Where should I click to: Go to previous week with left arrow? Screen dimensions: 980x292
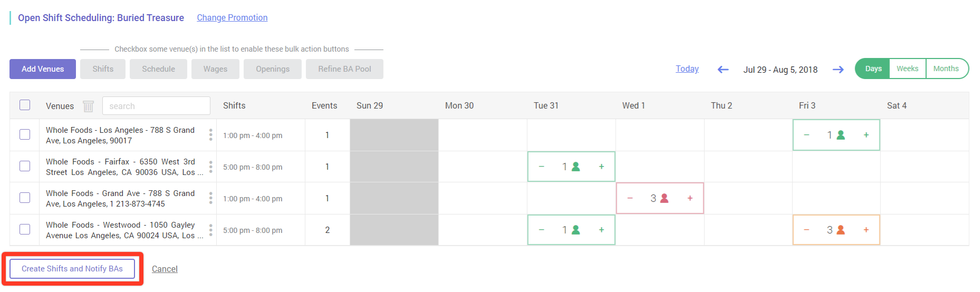point(723,70)
